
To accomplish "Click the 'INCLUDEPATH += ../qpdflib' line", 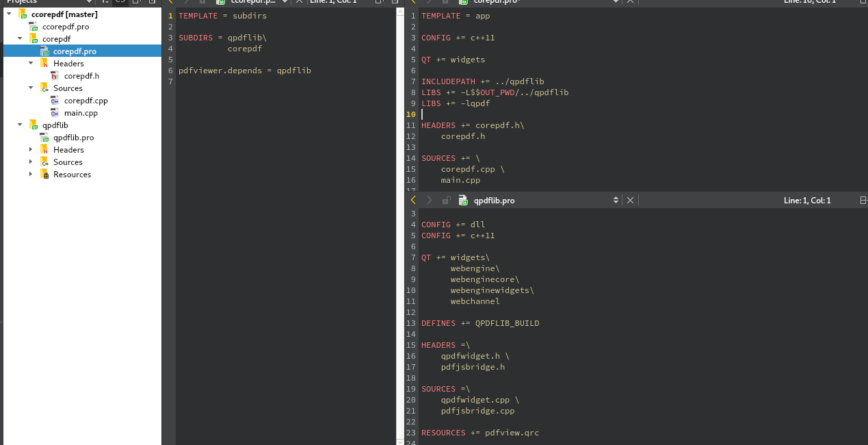I will pyautogui.click(x=483, y=81).
